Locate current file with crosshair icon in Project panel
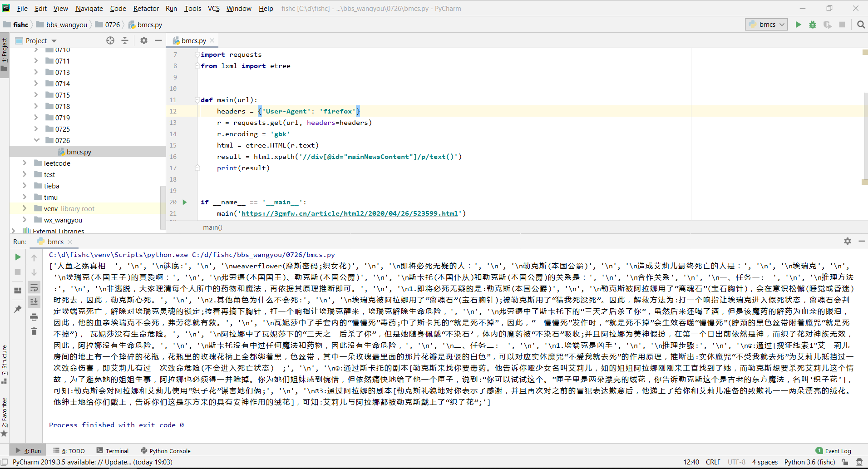This screenshot has height=469, width=868. (x=110, y=40)
